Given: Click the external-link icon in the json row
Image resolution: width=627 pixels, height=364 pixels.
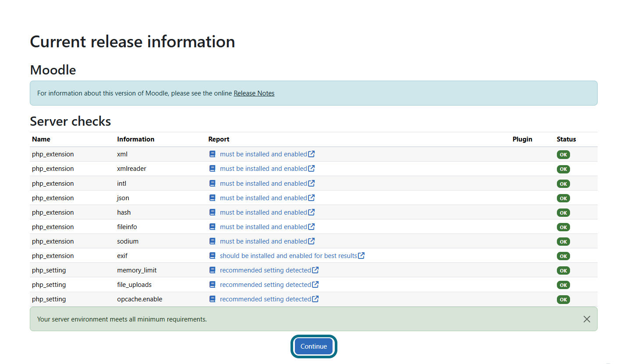Looking at the screenshot, I should click(x=312, y=197).
